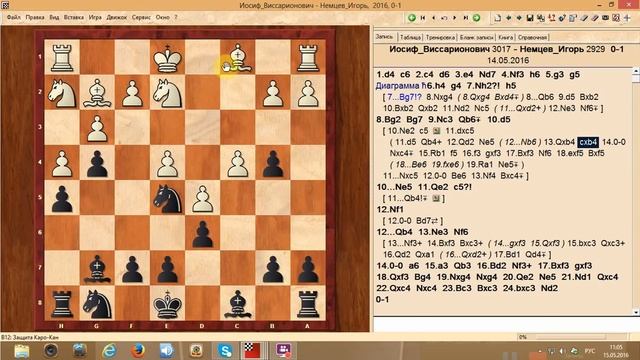640x360 pixels.
Task: Click the final 0-1 result in notation
Action: (382, 299)
